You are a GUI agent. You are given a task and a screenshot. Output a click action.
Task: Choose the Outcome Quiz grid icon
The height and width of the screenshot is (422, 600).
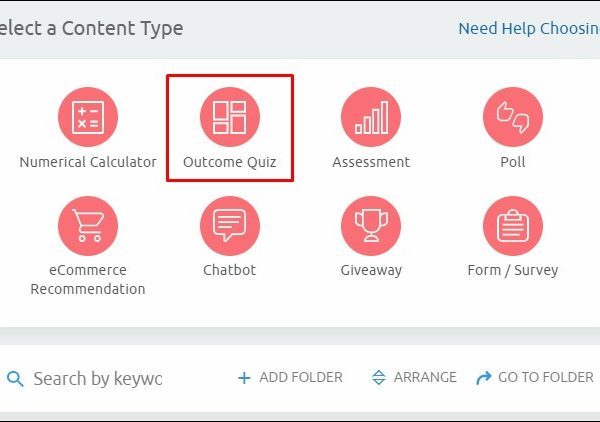[x=230, y=116]
